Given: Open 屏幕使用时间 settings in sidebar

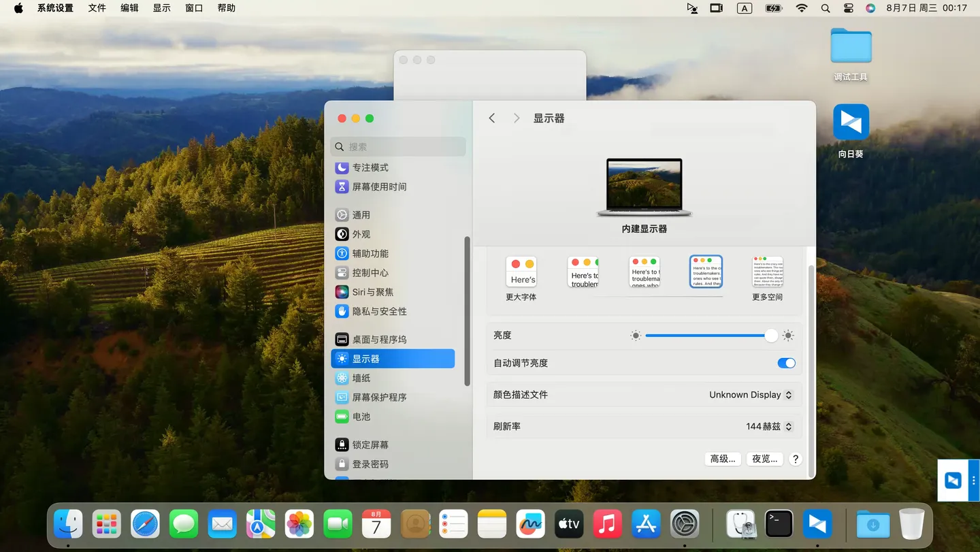Looking at the screenshot, I should [x=378, y=186].
